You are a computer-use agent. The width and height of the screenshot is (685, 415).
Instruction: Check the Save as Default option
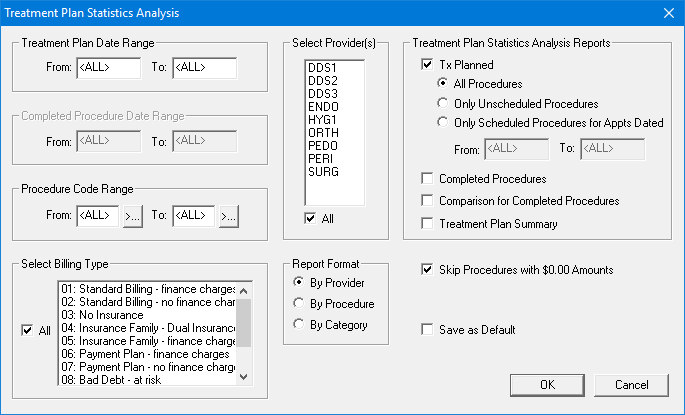(x=428, y=329)
